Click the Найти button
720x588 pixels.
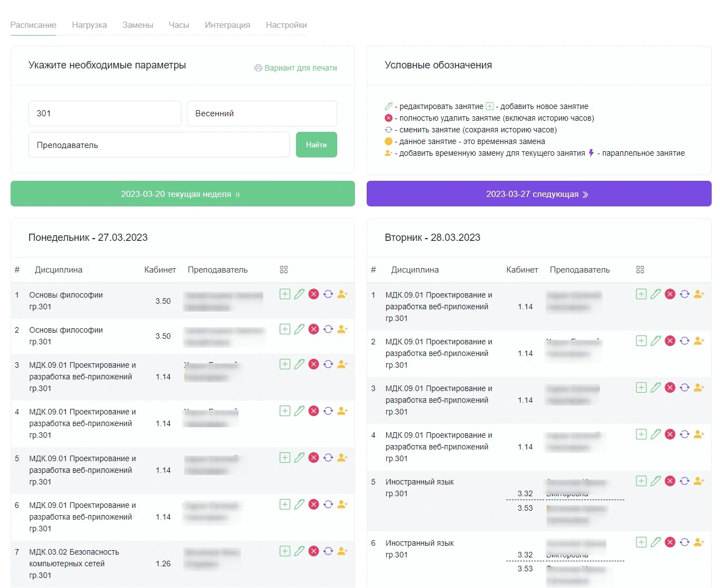pos(317,145)
